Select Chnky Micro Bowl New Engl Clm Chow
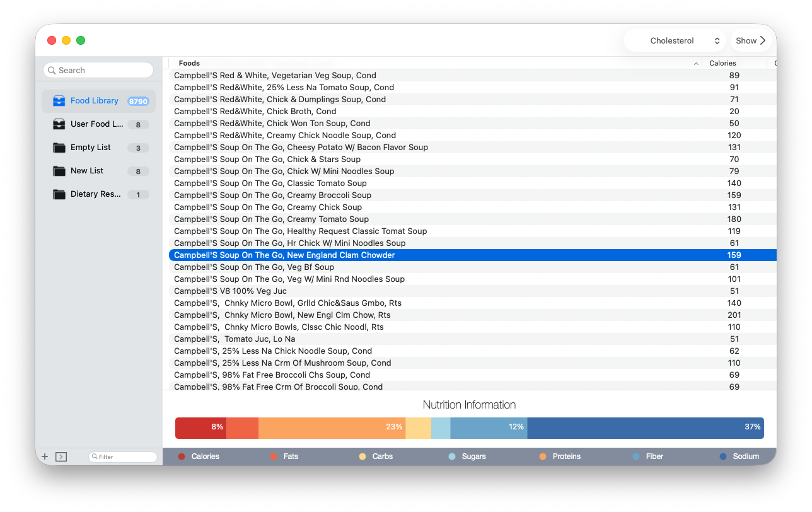 [x=473, y=315]
